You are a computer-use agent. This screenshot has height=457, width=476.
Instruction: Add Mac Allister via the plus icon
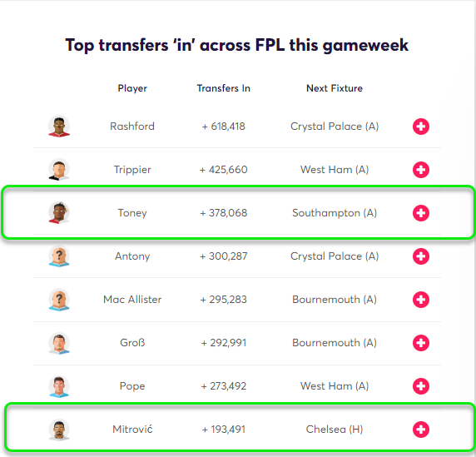tap(421, 300)
